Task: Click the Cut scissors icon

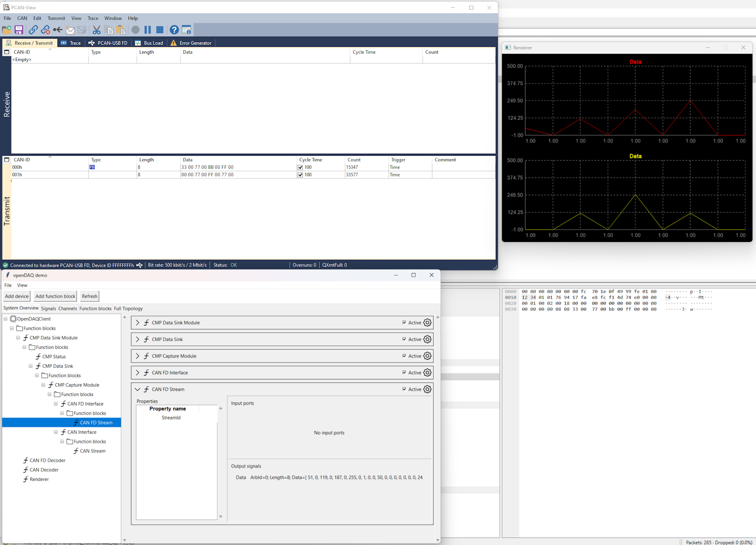Action: [x=96, y=30]
